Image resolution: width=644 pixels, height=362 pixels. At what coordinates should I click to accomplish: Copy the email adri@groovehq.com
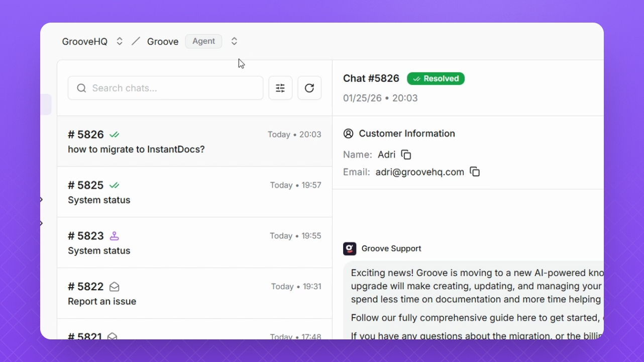pos(475,172)
